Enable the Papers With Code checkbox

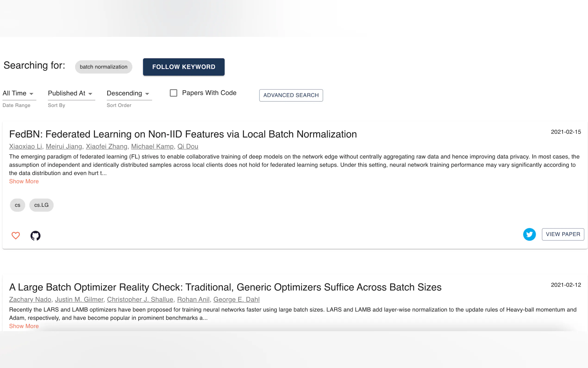pos(173,93)
